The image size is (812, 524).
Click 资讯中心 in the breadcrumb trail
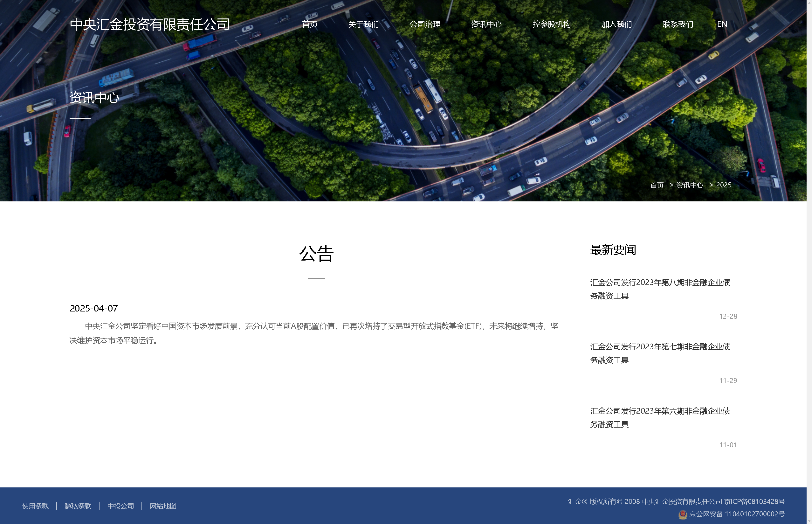(689, 185)
